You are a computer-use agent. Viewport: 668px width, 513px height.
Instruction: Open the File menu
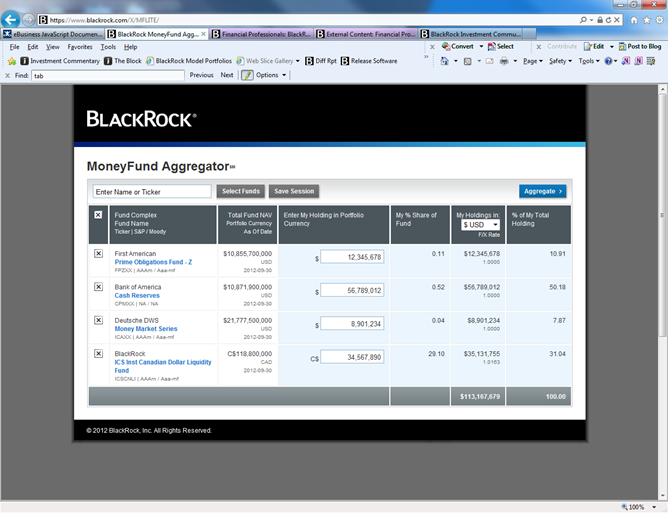click(x=14, y=47)
